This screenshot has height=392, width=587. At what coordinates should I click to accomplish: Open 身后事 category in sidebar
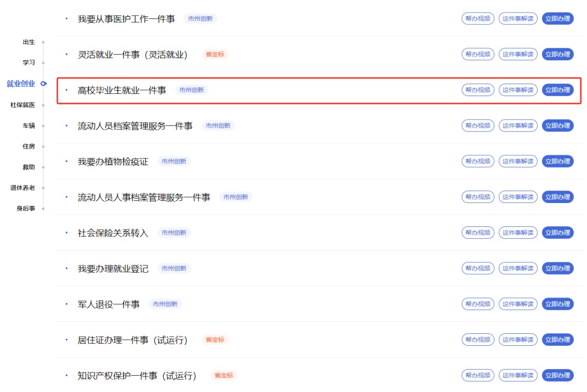(26, 208)
